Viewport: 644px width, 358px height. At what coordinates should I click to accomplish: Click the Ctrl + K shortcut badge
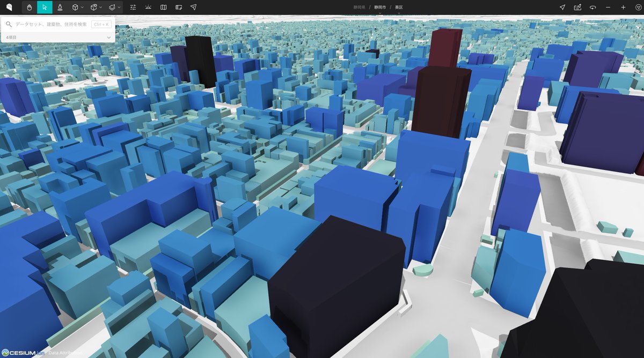click(x=101, y=24)
